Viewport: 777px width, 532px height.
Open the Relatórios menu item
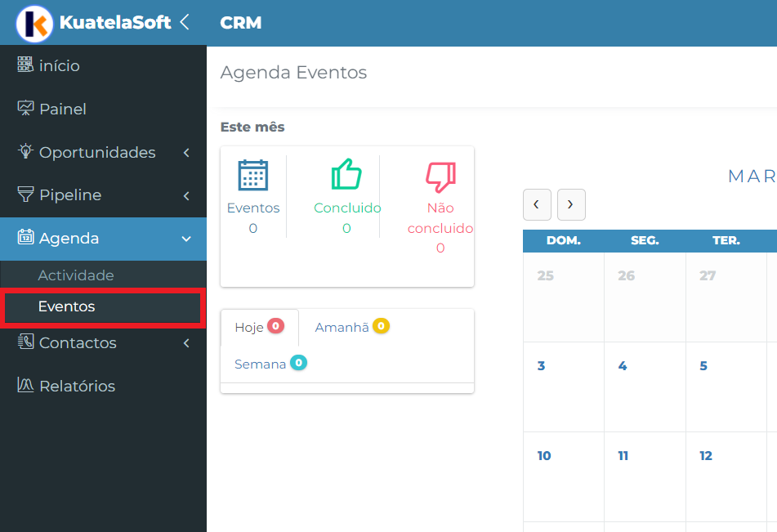pos(103,386)
